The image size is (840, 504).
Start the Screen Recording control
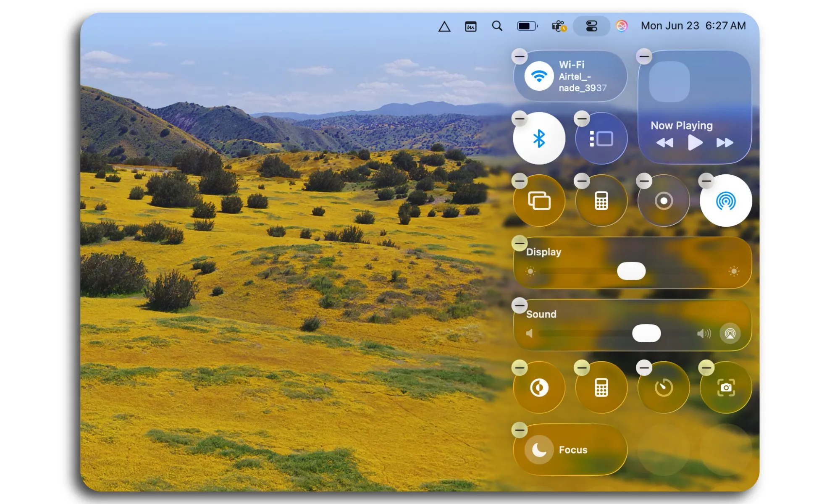663,201
